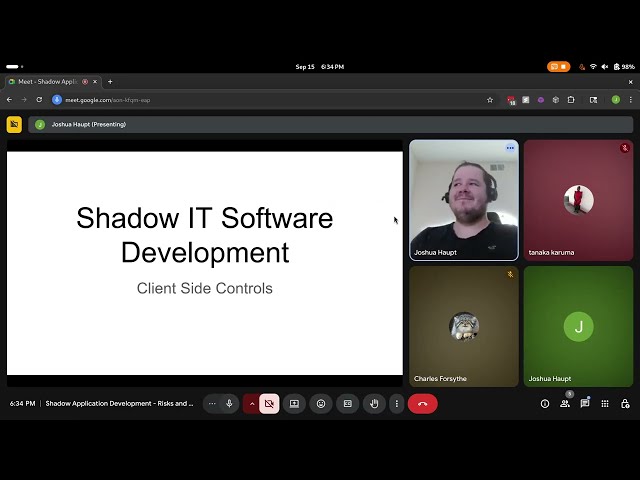Click the Client Side Controls subtitle on slide

pos(204,288)
